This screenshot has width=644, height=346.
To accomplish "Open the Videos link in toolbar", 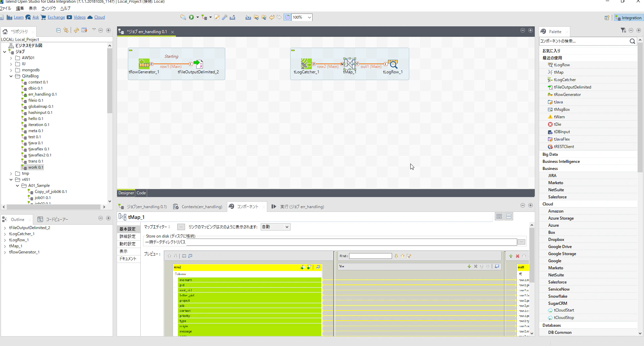I will [x=79, y=17].
